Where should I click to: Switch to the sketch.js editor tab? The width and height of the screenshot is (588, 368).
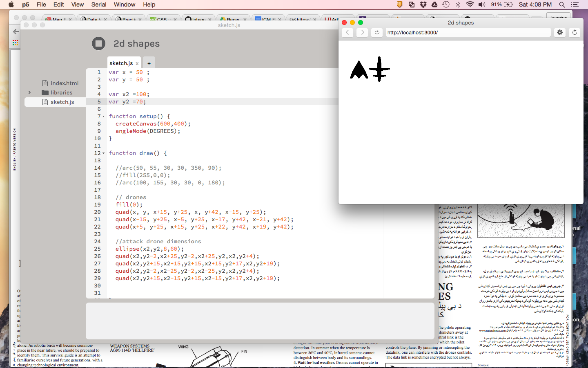click(x=121, y=63)
